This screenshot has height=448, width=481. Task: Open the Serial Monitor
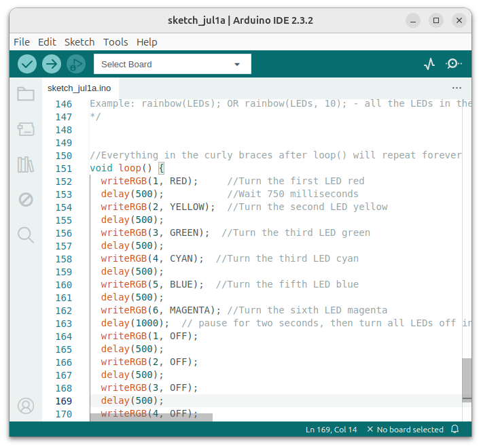point(453,64)
